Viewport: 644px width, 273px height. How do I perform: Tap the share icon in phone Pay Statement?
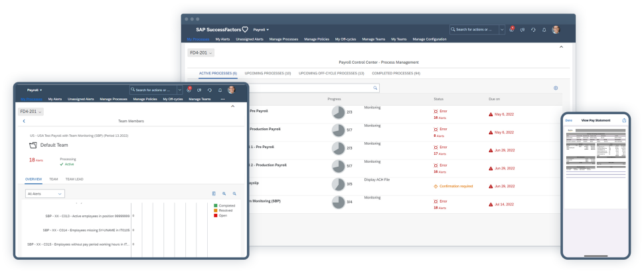pyautogui.click(x=624, y=120)
